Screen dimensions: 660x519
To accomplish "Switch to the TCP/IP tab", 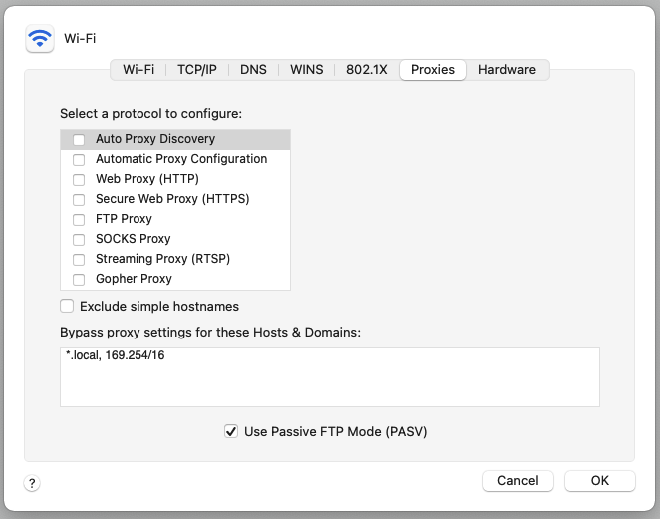I will tap(197, 70).
